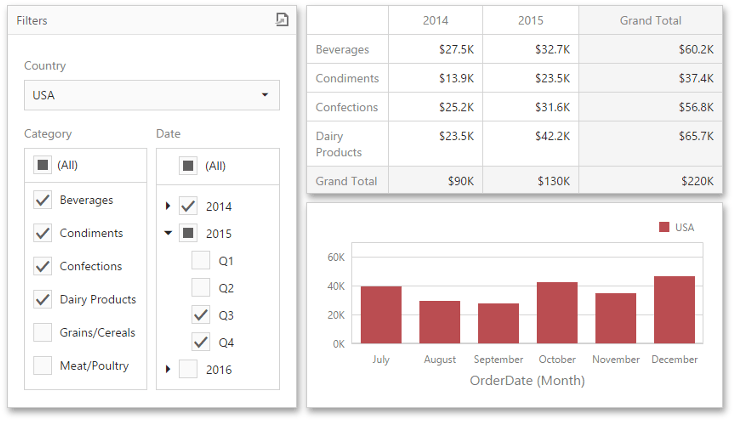Open the Country dropdown showing USA
Screen dimensions: 736x423
coord(152,95)
